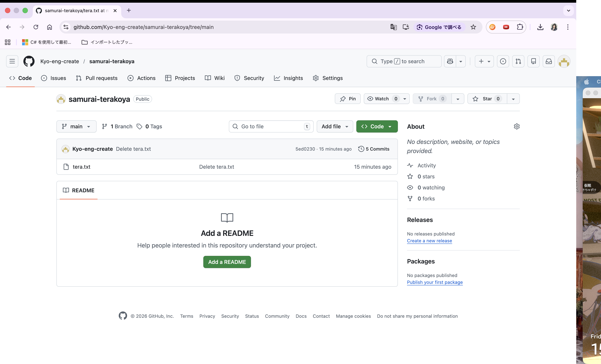Open the Issues icon in header
This screenshot has width=601, height=364.
pyautogui.click(x=503, y=61)
